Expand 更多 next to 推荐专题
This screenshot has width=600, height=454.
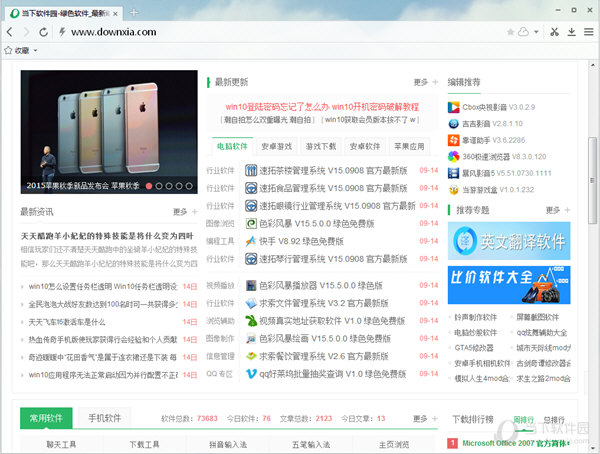[558, 210]
